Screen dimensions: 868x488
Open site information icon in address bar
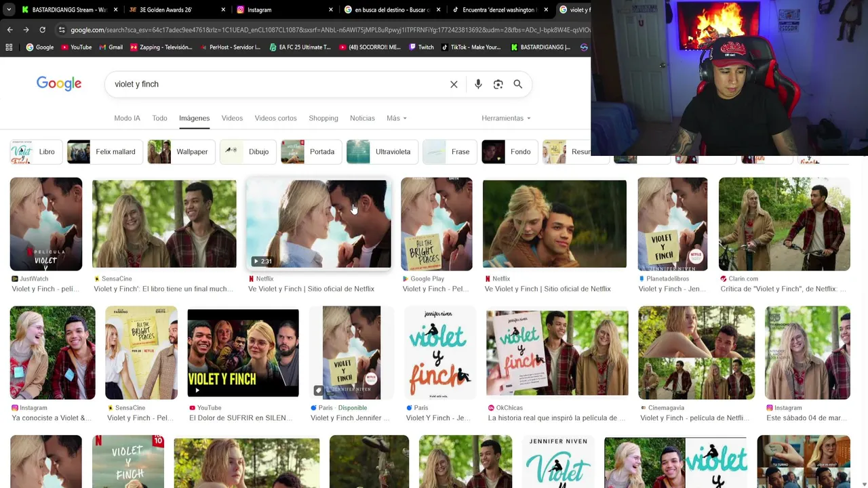(x=62, y=30)
